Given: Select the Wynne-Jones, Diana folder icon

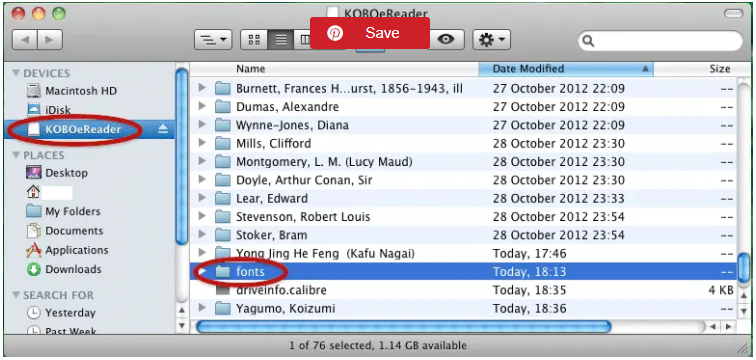Looking at the screenshot, I should tap(222, 125).
